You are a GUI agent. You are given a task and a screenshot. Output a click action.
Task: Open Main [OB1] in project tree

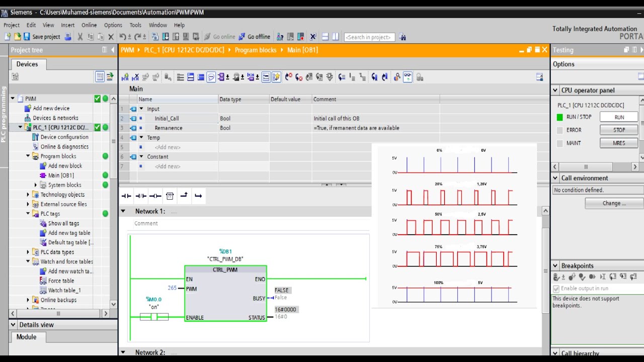point(61,175)
